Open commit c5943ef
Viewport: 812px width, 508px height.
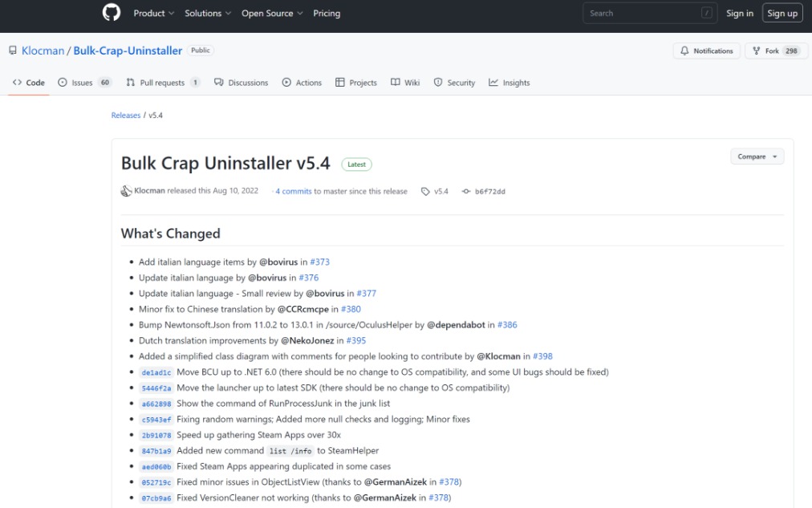click(156, 420)
